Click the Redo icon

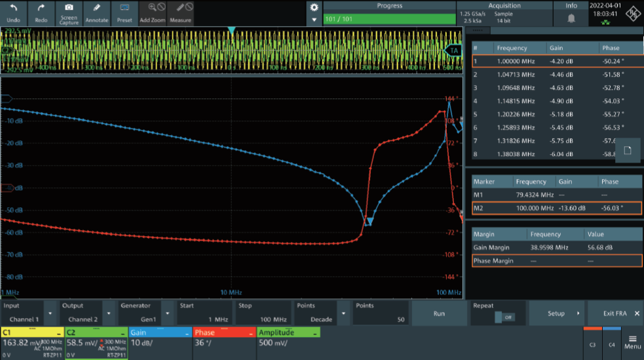click(41, 12)
